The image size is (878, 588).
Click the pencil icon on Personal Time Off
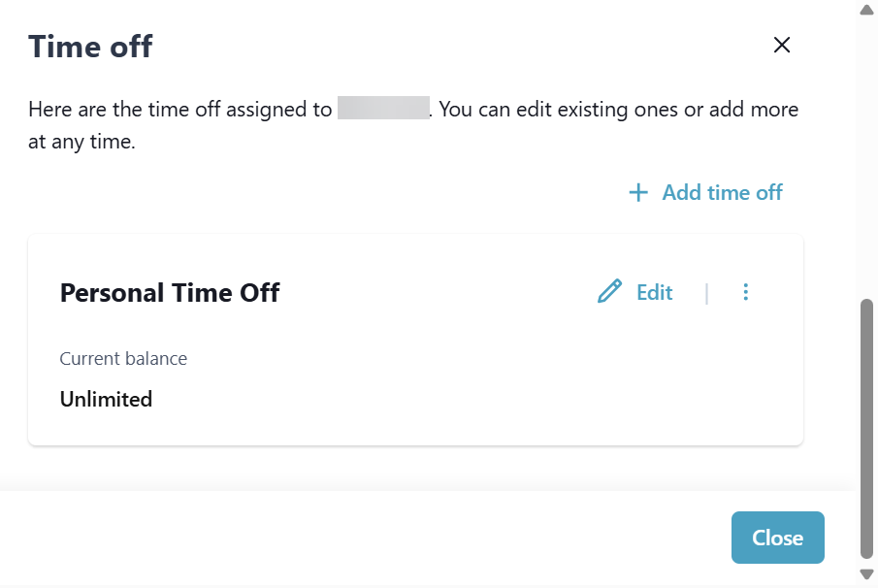(x=609, y=292)
